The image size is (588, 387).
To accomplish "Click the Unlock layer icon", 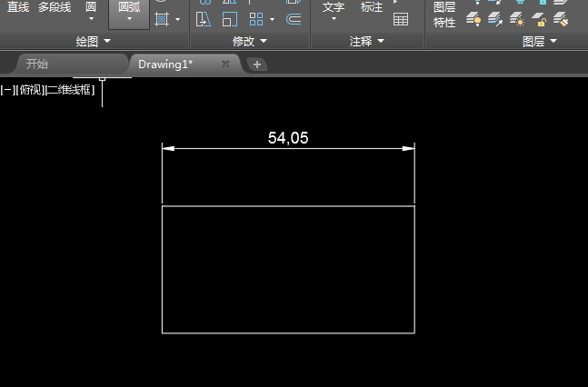I will pos(539,19).
